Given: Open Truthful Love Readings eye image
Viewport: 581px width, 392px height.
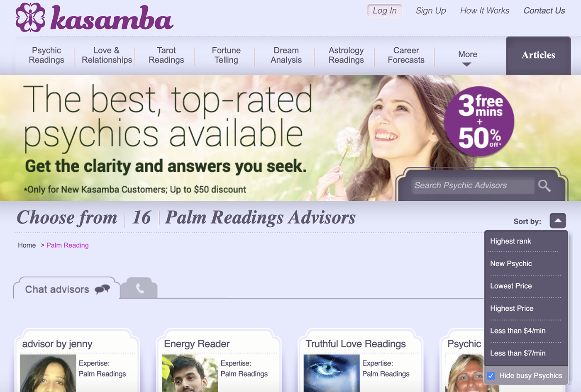Looking at the screenshot, I should pyautogui.click(x=332, y=373).
